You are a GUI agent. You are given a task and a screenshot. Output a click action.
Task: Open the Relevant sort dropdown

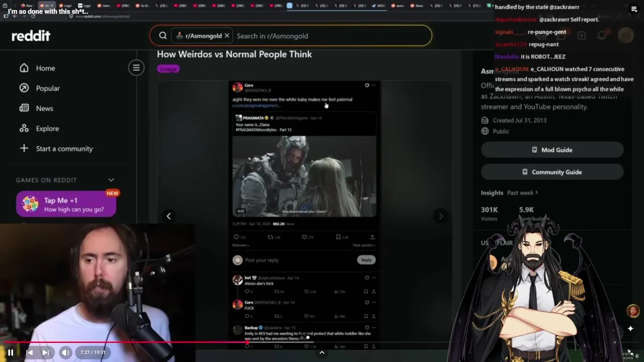coord(240,245)
